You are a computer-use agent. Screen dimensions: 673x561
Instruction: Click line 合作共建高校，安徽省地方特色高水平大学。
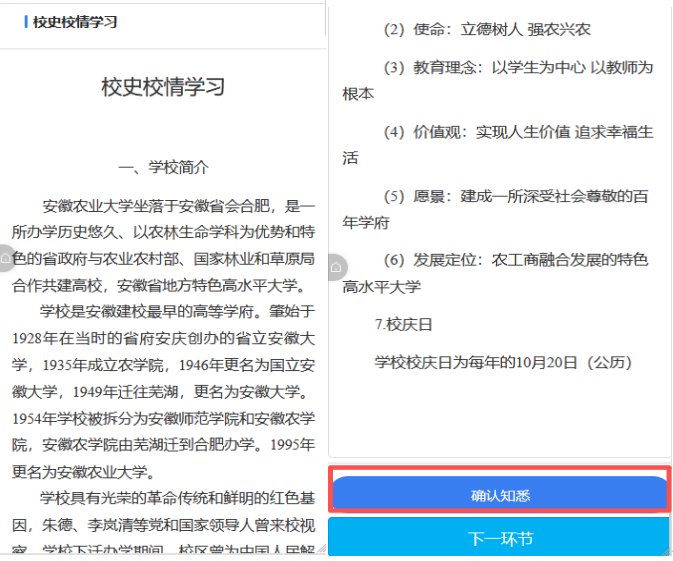pyautogui.click(x=159, y=285)
